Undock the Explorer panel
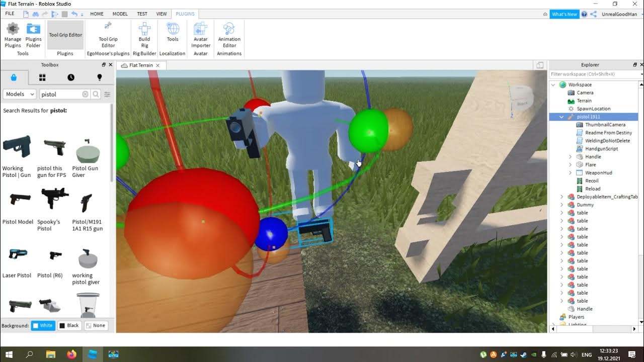This screenshot has width=644, height=362. [x=635, y=65]
